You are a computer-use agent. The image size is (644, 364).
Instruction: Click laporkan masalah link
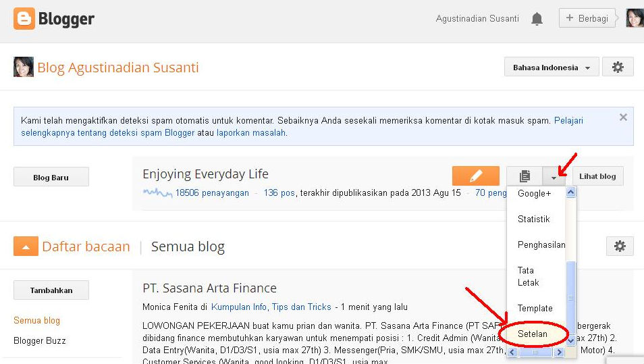pyautogui.click(x=251, y=132)
